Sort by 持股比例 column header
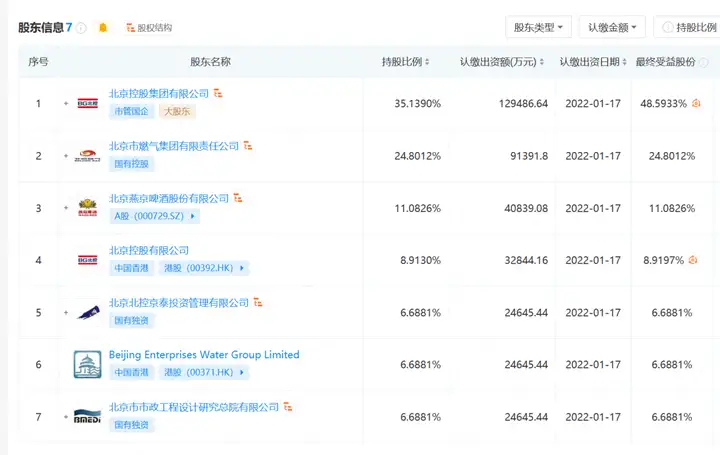This screenshot has height=455, width=720. tap(405, 62)
